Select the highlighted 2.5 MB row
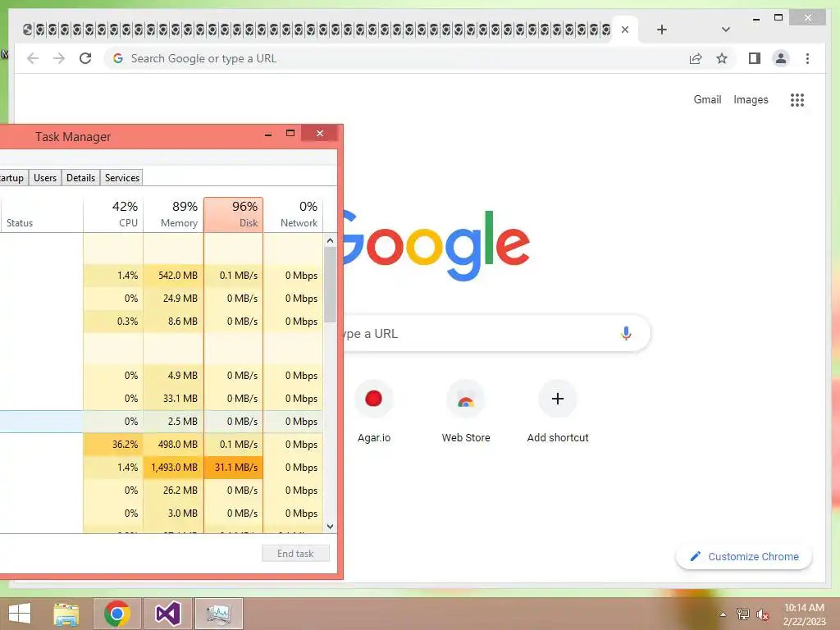 [162, 422]
